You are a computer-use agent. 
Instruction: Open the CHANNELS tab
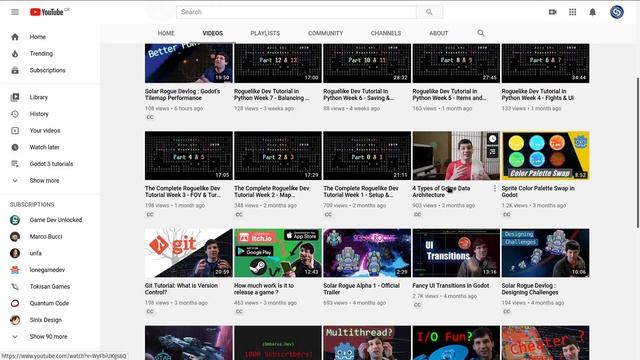point(386,33)
